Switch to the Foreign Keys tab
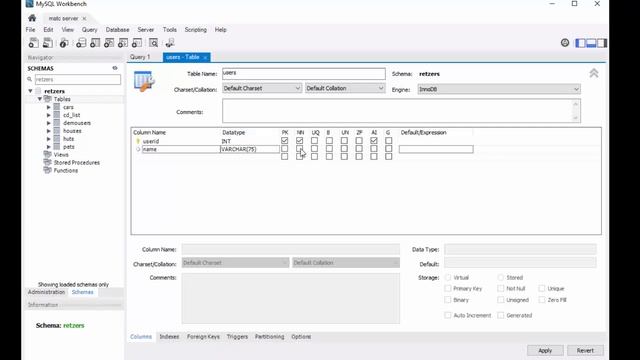Screen dimensions: 640x360 (203, 337)
